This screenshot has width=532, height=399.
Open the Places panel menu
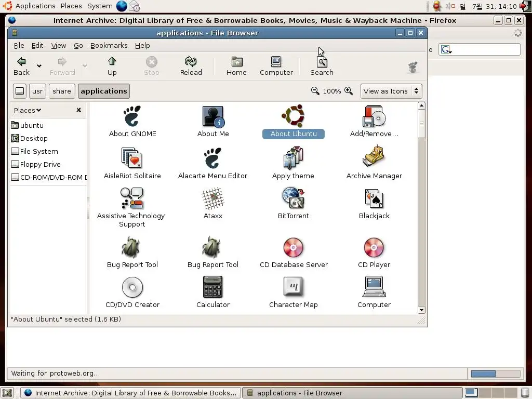(x=71, y=6)
